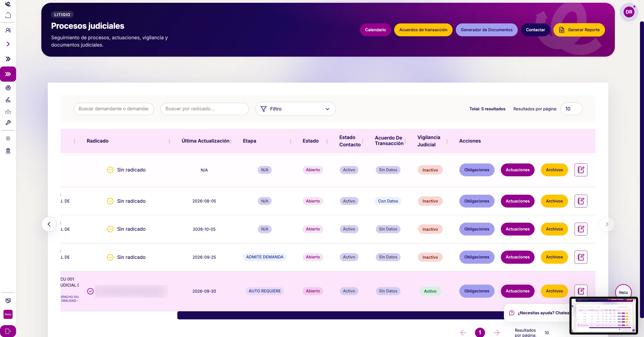Screen dimensions: 644x337
Task: Sort by Etapa column
Action: (290, 141)
